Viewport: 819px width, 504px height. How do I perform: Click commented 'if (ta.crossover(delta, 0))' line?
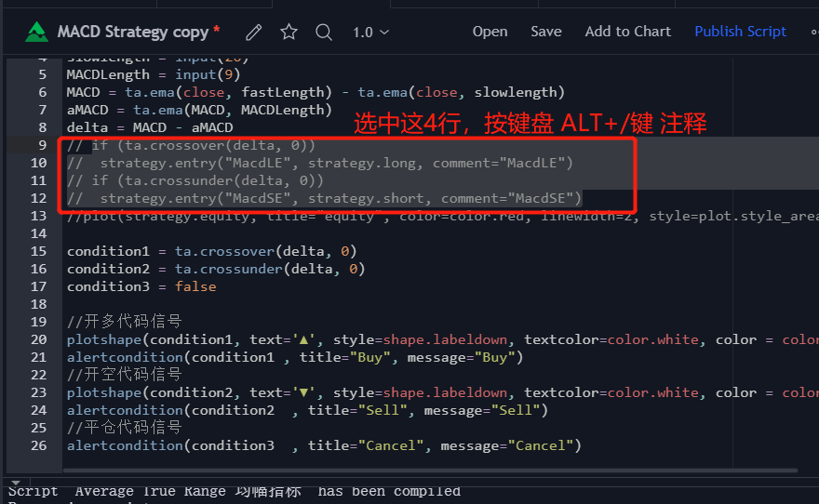[x=191, y=145]
